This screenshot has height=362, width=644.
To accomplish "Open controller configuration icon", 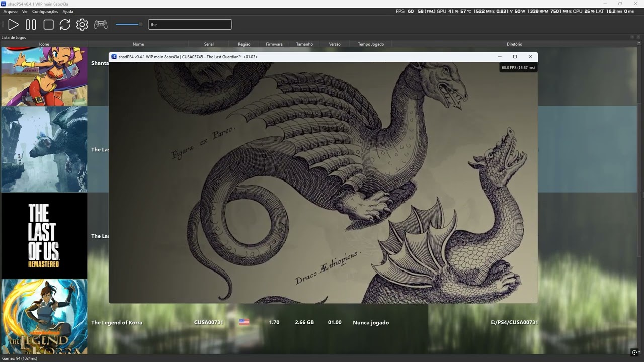I will tap(101, 24).
